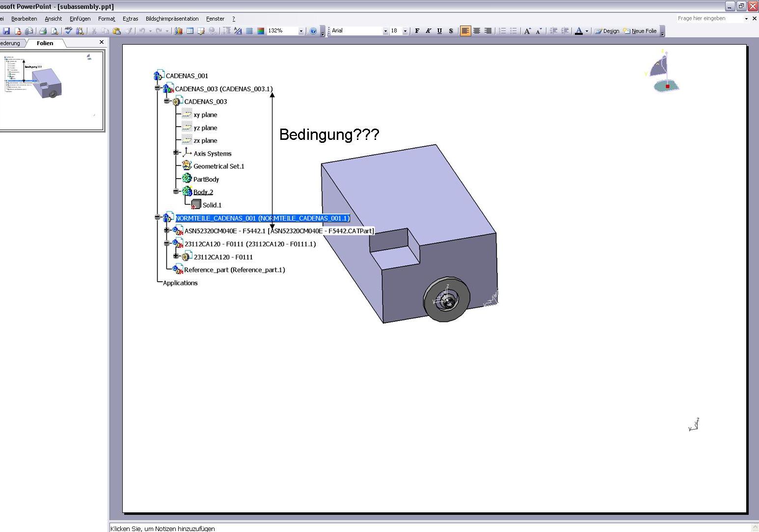Activate the Format Painter brush
This screenshot has height=532, width=759.
[128, 31]
